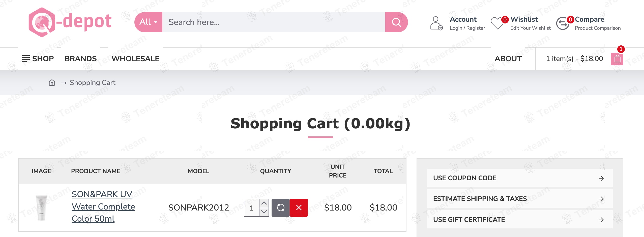Open the All category dropdown

click(148, 22)
